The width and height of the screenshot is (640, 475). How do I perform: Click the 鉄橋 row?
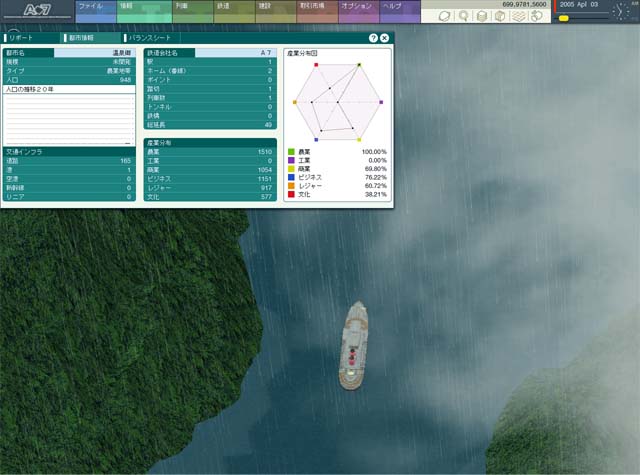click(210, 115)
